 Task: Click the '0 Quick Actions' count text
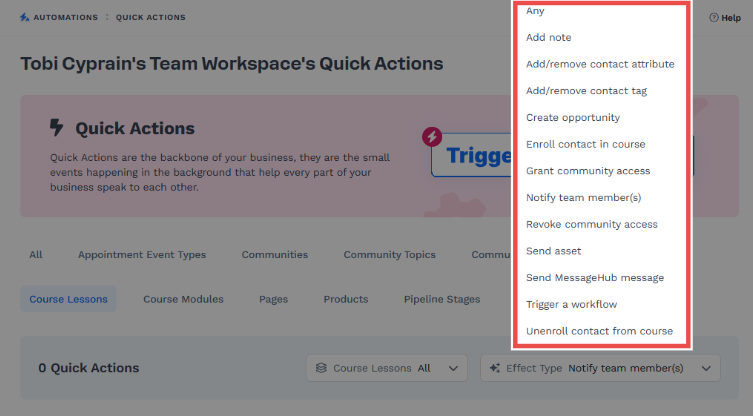89,368
